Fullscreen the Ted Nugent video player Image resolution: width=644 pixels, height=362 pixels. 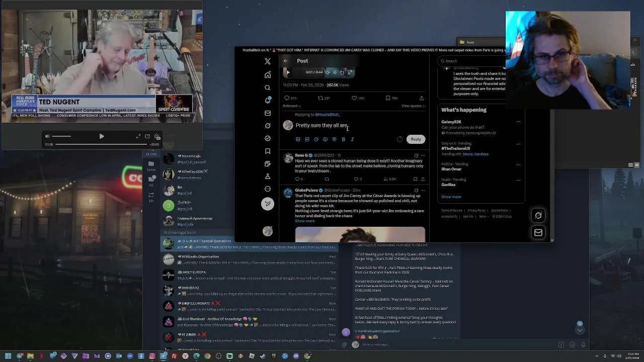138,136
